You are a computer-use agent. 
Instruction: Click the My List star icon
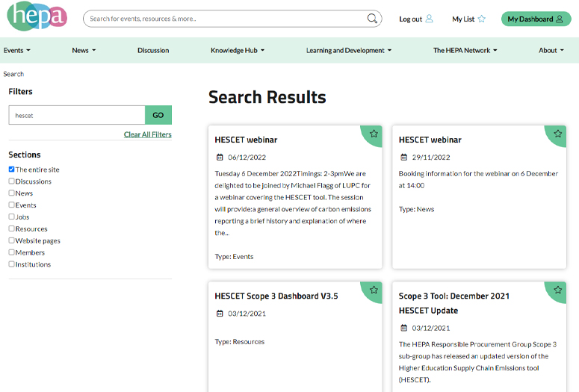pos(482,19)
